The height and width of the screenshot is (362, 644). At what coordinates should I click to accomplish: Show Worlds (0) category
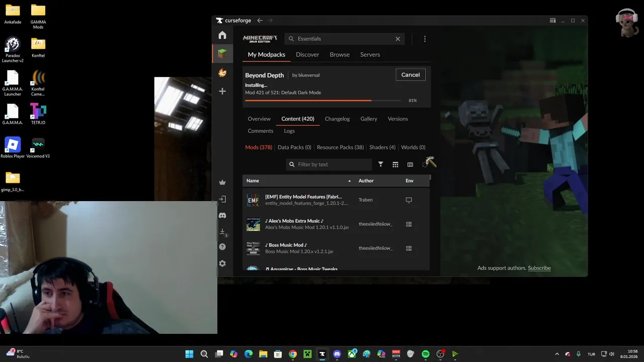[413, 147]
